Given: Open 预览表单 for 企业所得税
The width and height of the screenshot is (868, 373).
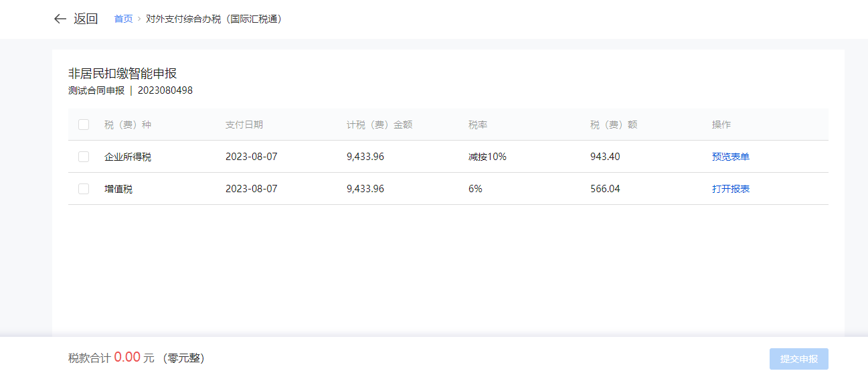Looking at the screenshot, I should (x=731, y=157).
